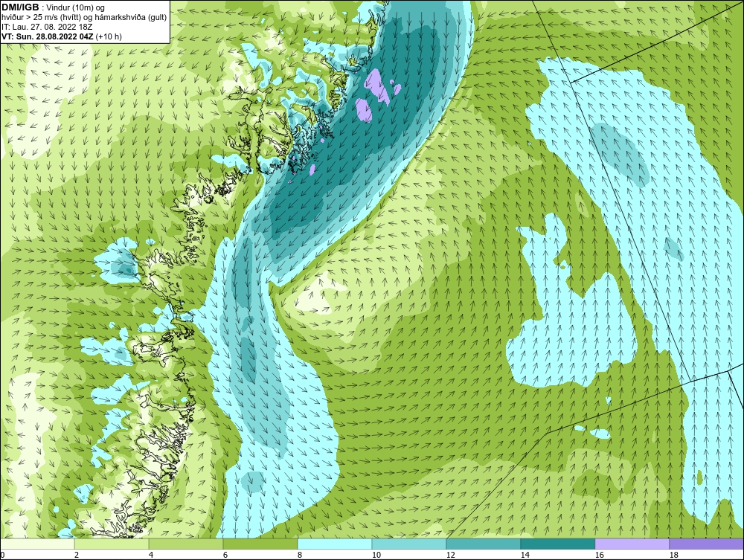Click the scale label '14' under the legend
Screen dimensions: 744x560
pos(525,556)
